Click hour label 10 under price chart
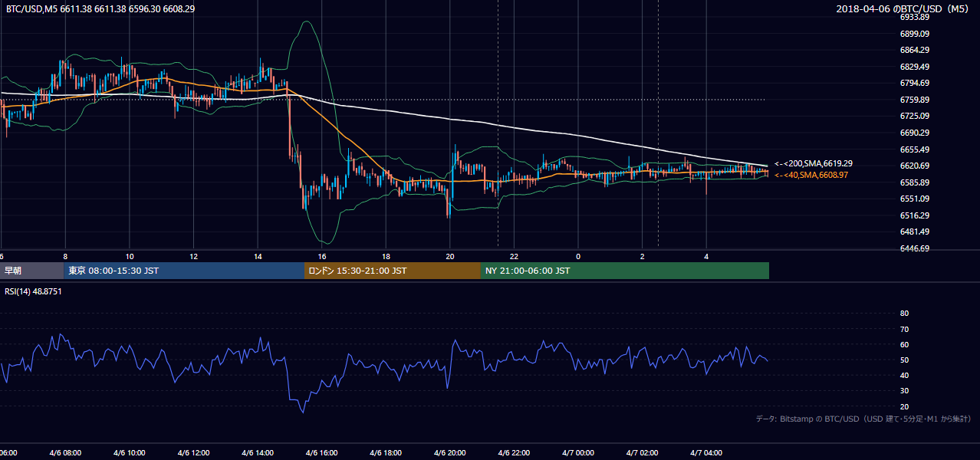980x460 pixels. [130, 256]
